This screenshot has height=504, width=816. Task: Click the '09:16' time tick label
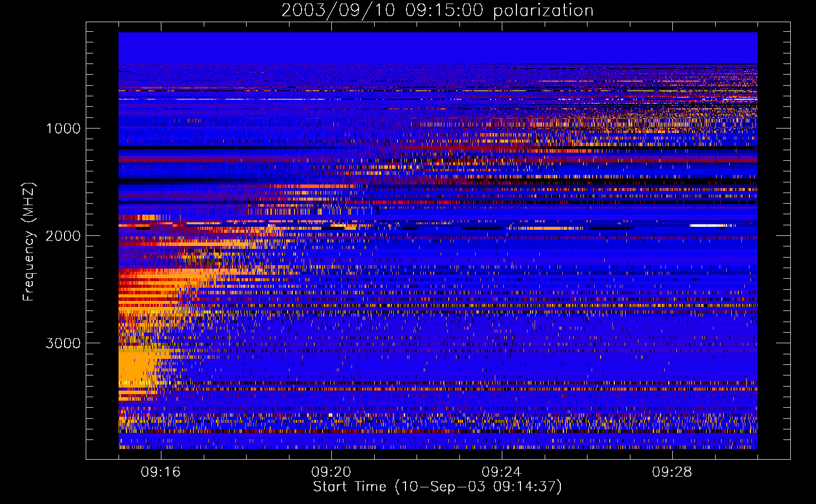[x=161, y=472]
